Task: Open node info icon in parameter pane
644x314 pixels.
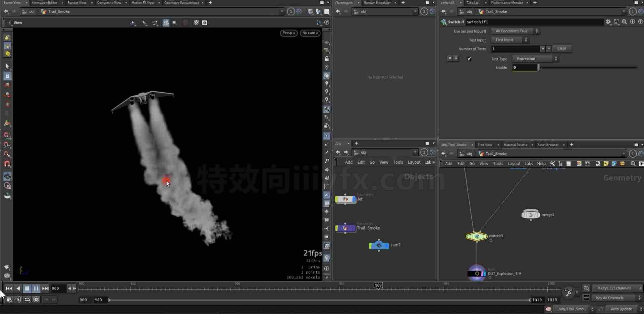Action: tap(632, 22)
